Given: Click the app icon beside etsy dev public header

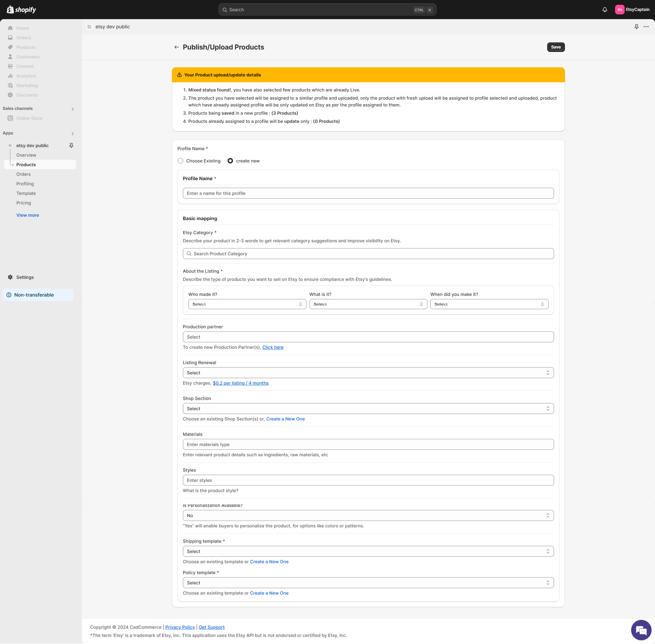Looking at the screenshot, I should point(89,27).
